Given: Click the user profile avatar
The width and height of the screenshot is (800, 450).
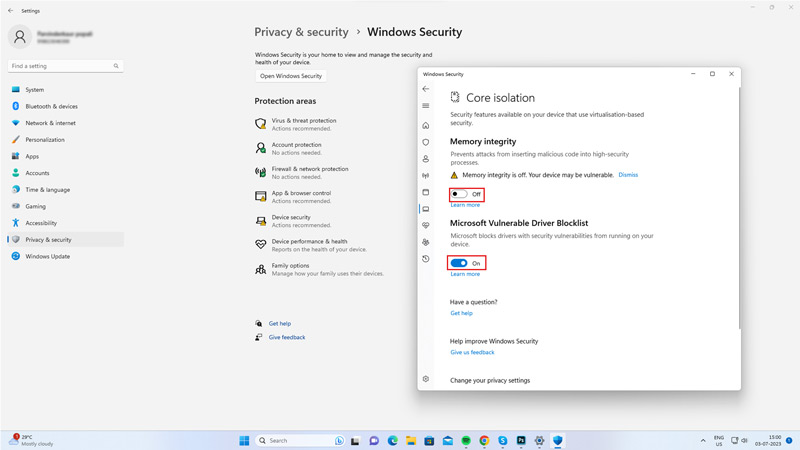Looking at the screenshot, I should pyautogui.click(x=20, y=37).
